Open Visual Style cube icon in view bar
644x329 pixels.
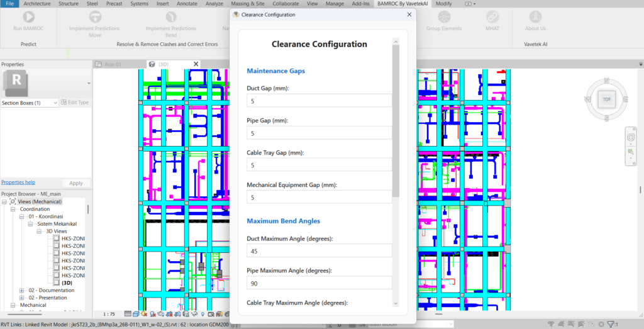tap(136, 314)
